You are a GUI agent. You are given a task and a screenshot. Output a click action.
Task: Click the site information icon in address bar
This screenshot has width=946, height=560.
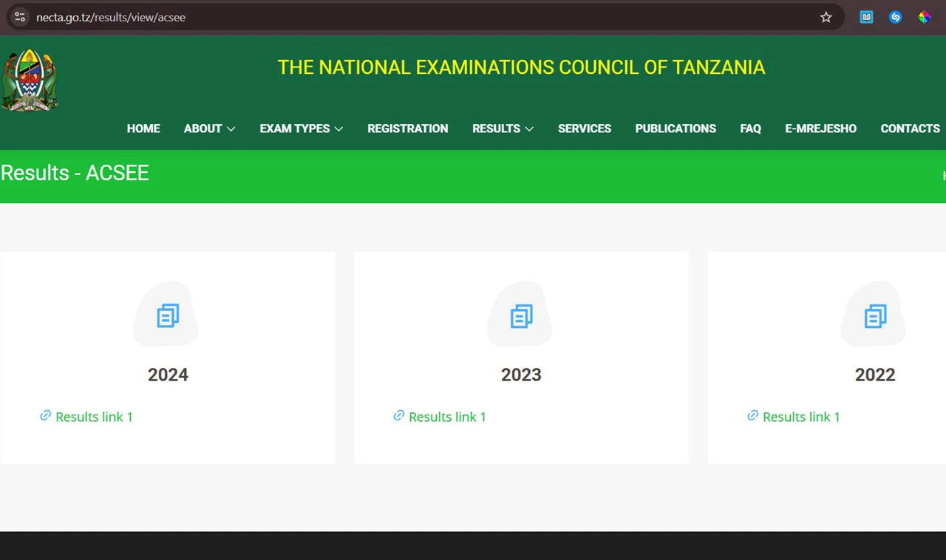pyautogui.click(x=20, y=17)
